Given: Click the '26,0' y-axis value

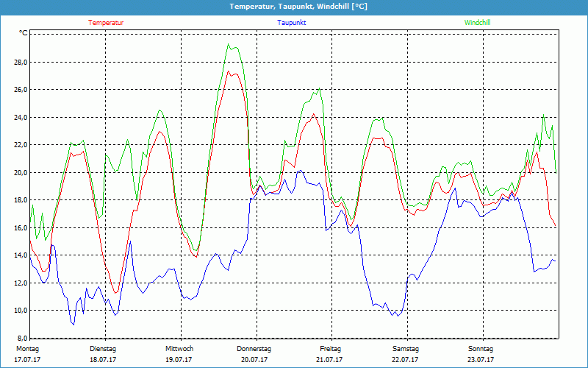Looking at the screenshot, I should click(21, 89).
